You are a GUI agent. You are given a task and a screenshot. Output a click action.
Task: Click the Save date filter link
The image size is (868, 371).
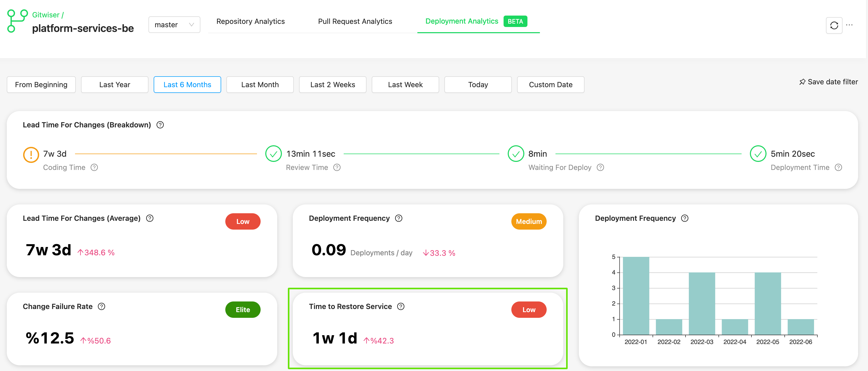828,82
